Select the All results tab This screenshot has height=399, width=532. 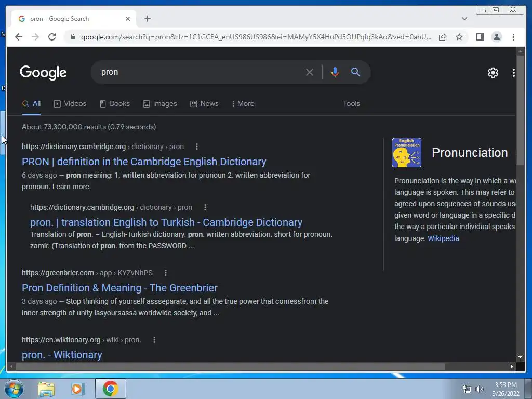31,104
